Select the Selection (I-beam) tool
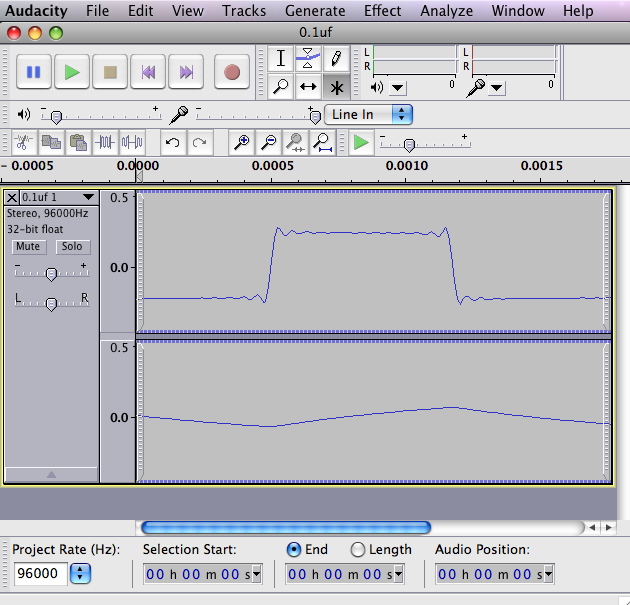The height and width of the screenshot is (605, 630). [x=281, y=58]
